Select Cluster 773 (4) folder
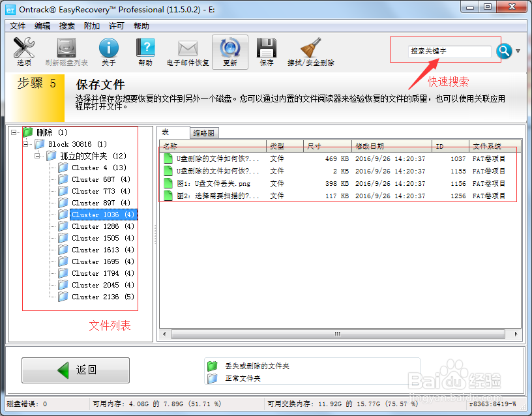 (x=94, y=191)
